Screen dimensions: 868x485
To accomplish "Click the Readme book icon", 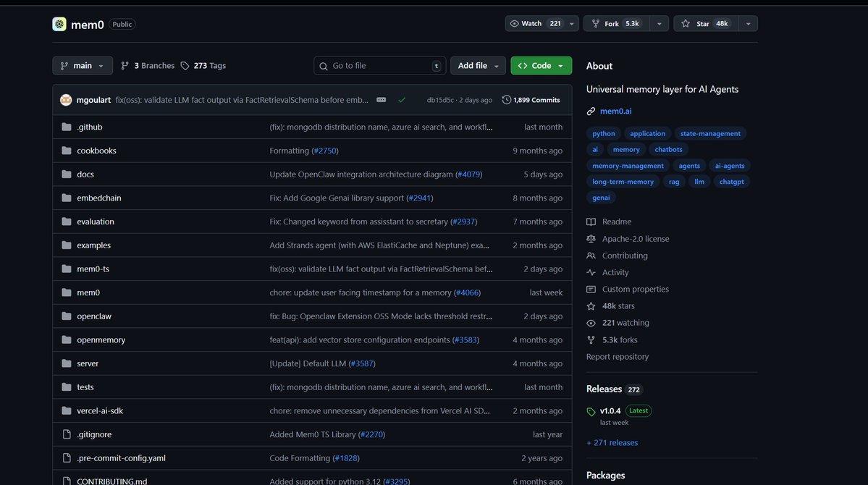I will click(591, 222).
